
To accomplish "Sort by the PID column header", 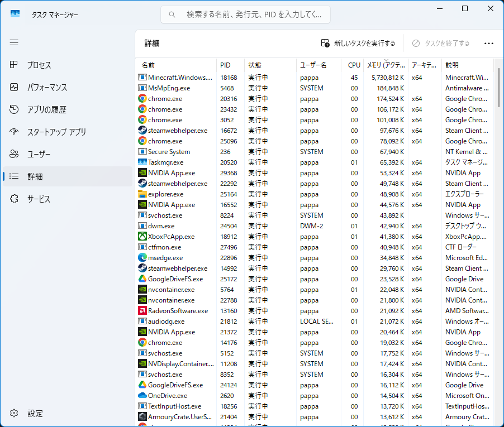I will (230, 65).
